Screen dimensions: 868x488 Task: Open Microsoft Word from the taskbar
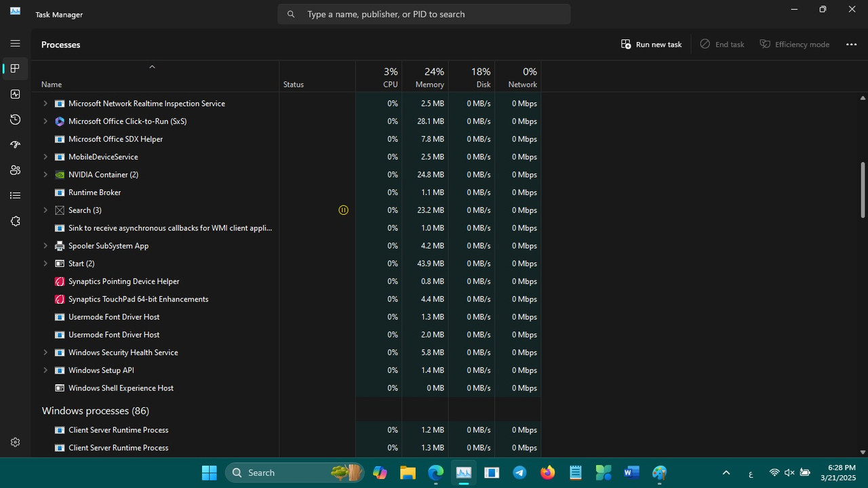click(x=631, y=472)
